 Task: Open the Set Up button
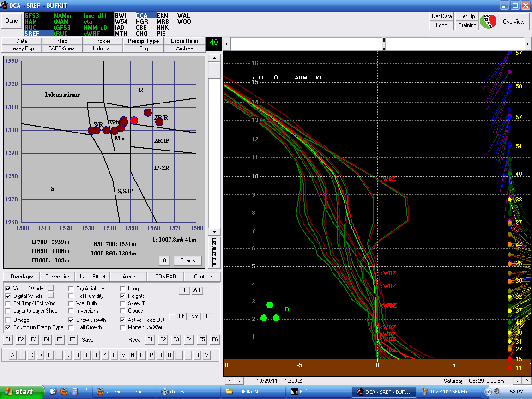467,16
